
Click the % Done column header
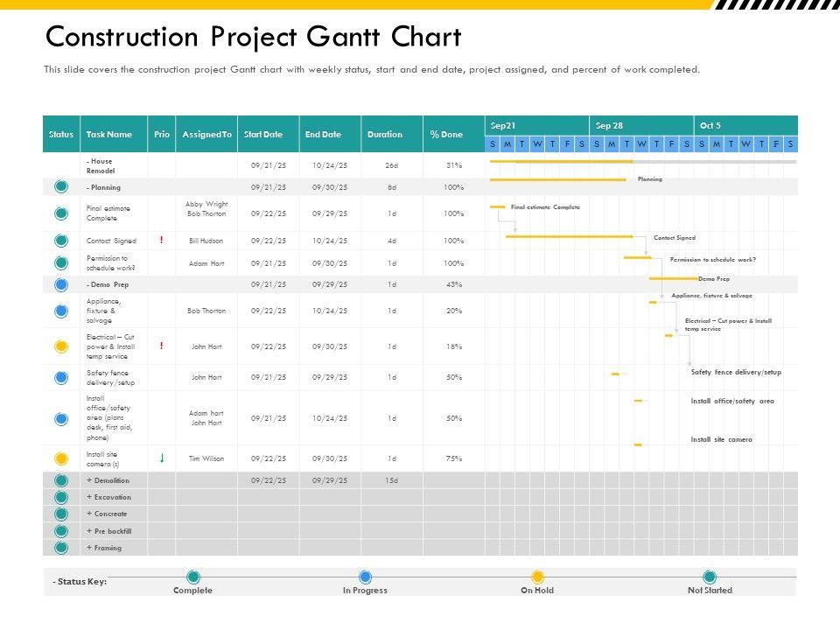coord(446,135)
